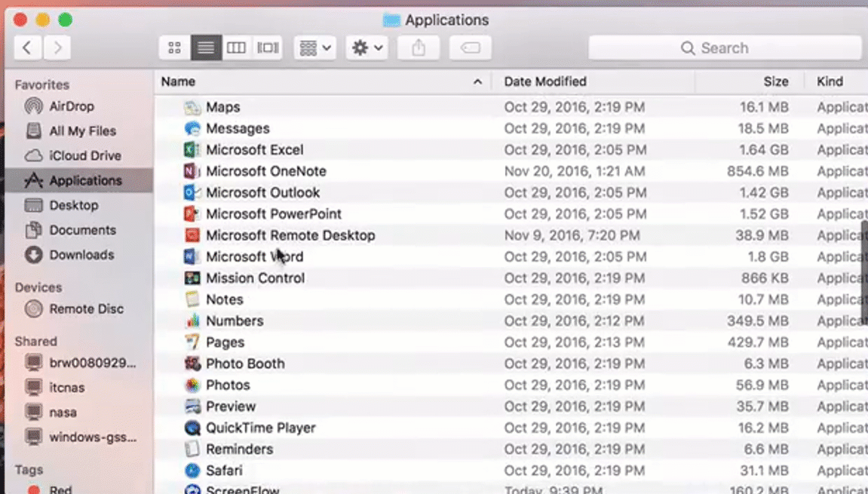Image resolution: width=868 pixels, height=494 pixels.
Task: Minimize the Applications Finder window
Action: (x=43, y=20)
